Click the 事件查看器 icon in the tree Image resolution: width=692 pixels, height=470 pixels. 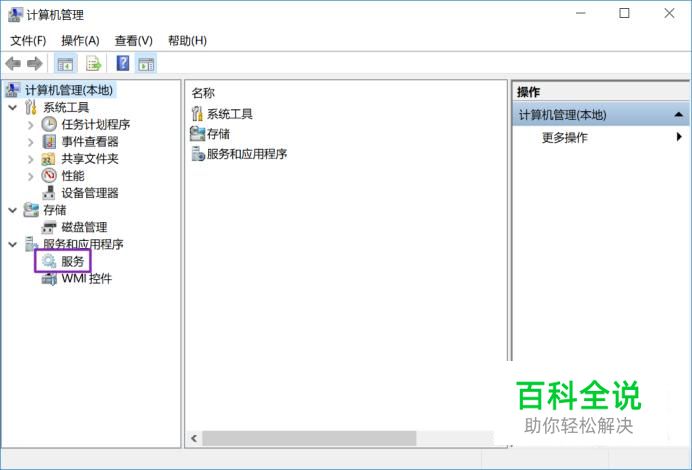point(49,142)
